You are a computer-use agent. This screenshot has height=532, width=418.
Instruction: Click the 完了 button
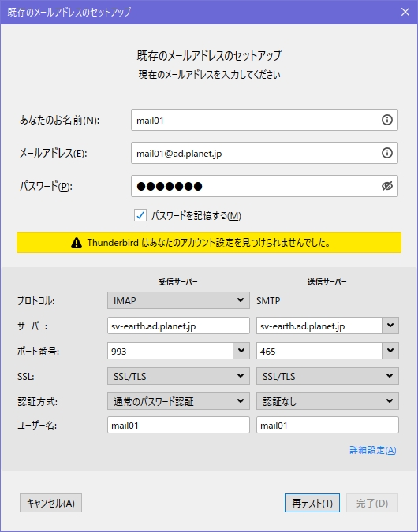click(x=371, y=503)
